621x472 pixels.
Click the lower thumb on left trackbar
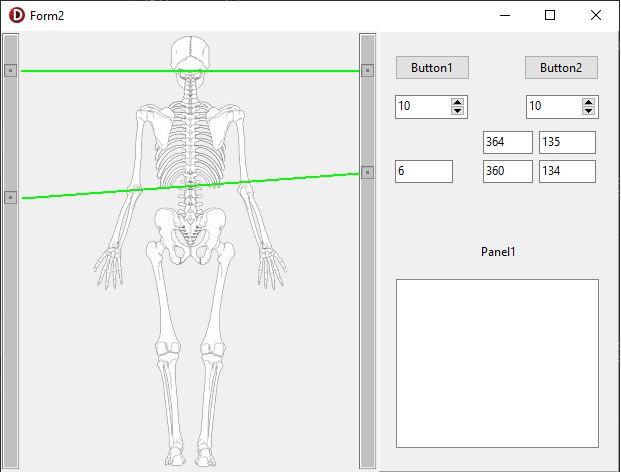point(11,197)
